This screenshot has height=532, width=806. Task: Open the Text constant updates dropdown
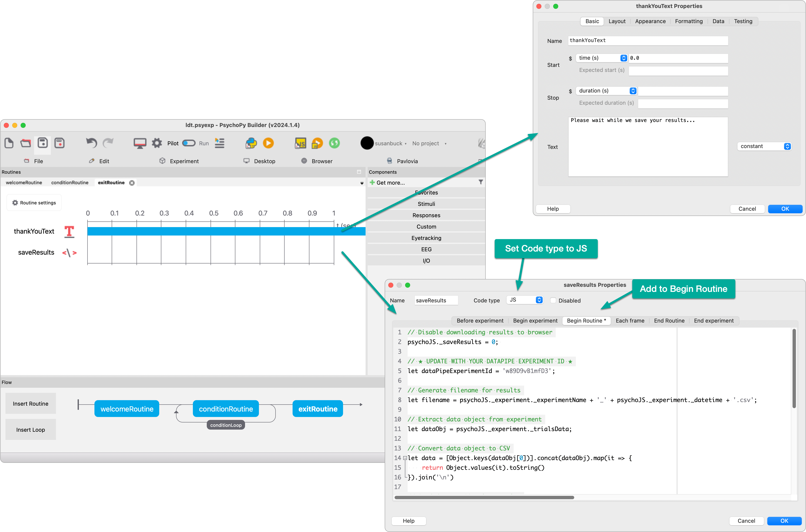pos(765,146)
